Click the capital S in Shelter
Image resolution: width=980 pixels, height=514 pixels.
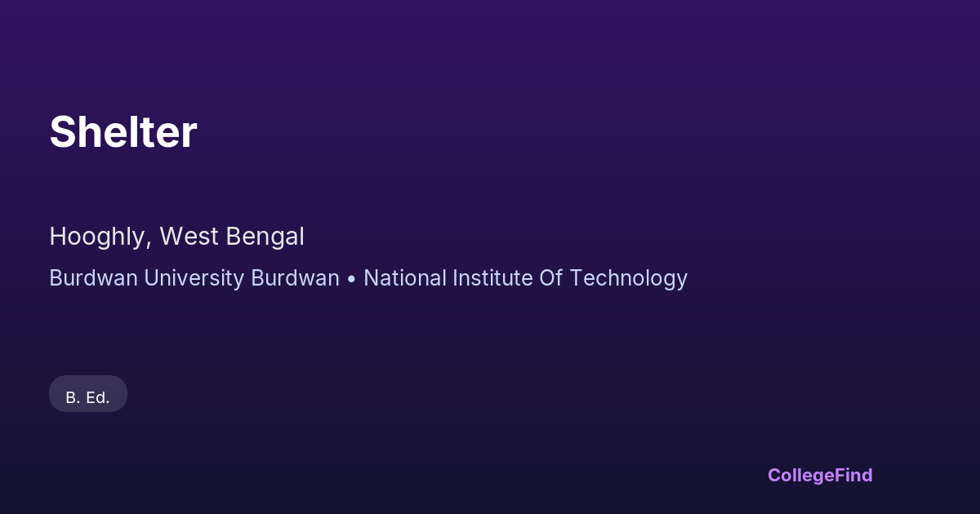click(x=61, y=132)
